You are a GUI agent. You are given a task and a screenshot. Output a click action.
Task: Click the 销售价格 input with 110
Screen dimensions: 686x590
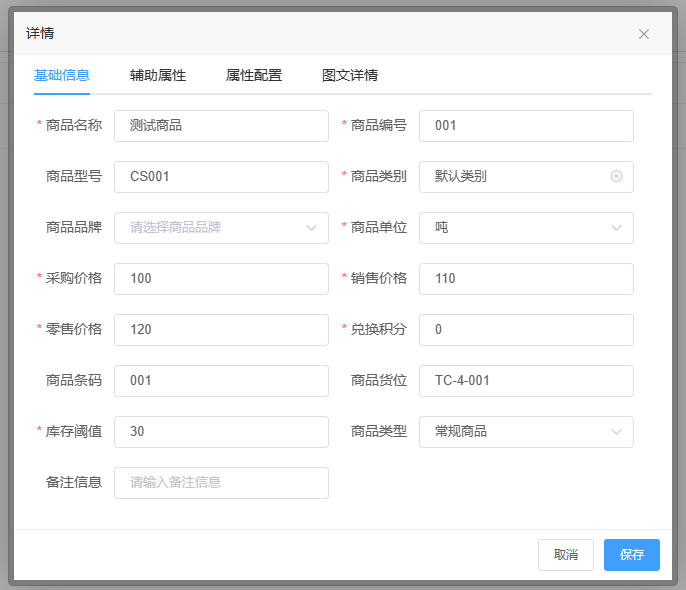526,279
